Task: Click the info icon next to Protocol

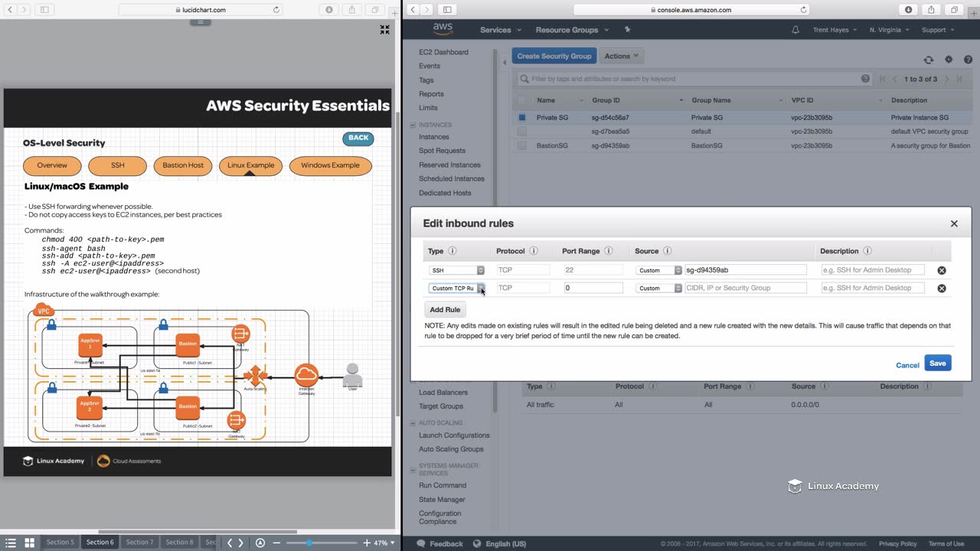Action: 534,251
